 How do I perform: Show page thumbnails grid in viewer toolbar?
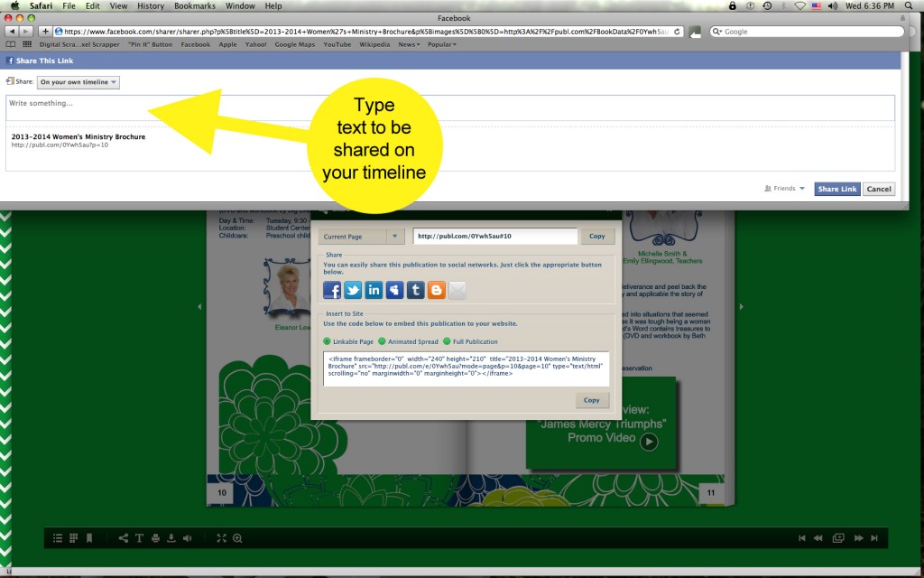click(x=74, y=538)
